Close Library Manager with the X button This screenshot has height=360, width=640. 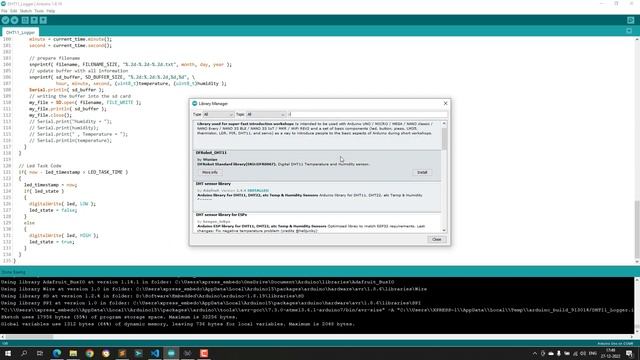[x=445, y=103]
